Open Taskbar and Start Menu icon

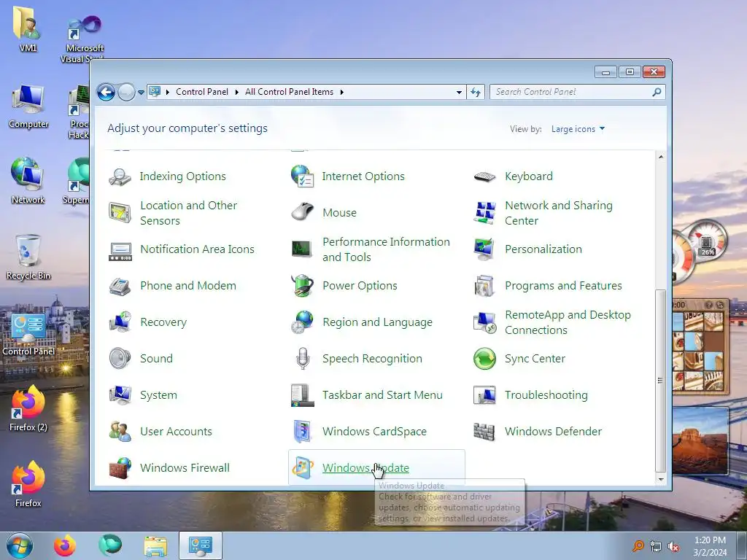tap(303, 395)
